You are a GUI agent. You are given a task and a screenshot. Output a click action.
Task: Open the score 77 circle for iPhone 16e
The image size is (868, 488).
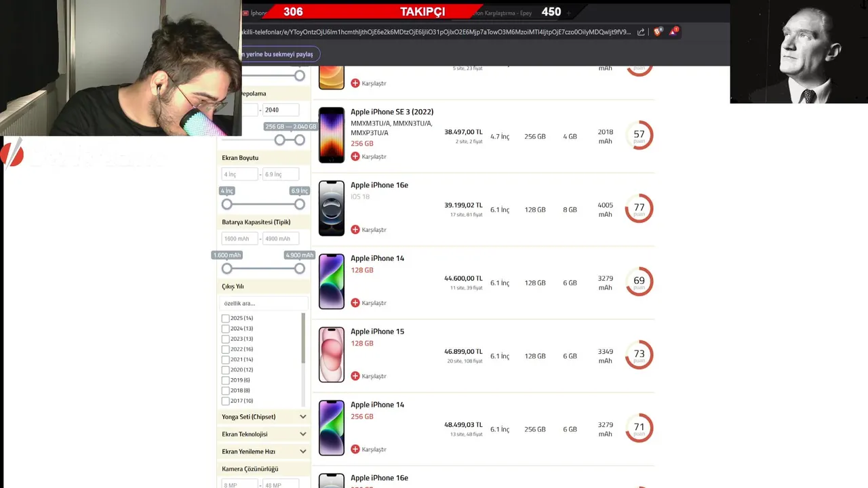[639, 208]
